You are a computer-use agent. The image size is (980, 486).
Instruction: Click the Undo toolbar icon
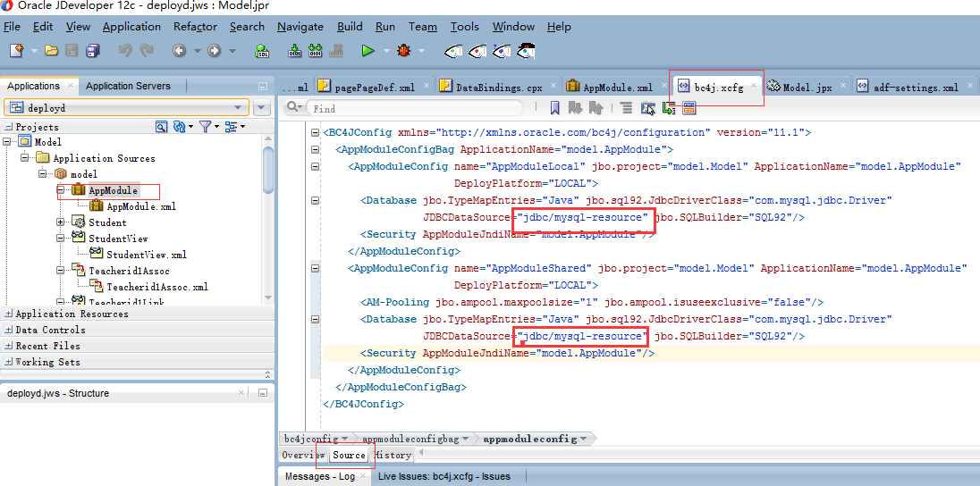click(x=125, y=51)
